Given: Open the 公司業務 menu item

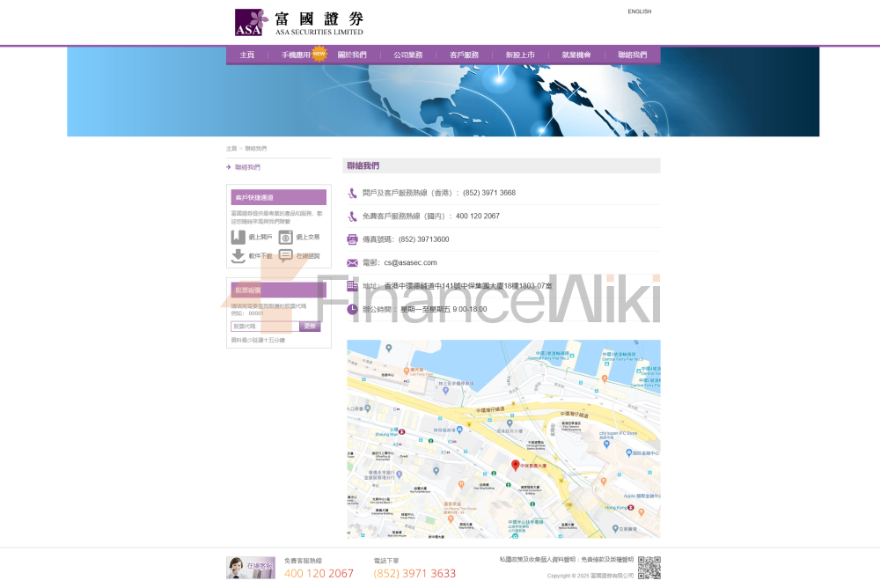Looking at the screenshot, I should [408, 55].
